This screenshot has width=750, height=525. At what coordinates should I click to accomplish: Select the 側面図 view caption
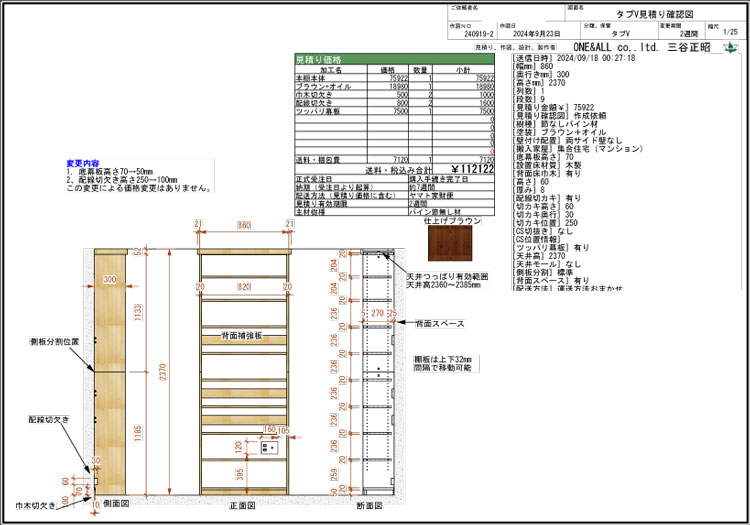116,503
